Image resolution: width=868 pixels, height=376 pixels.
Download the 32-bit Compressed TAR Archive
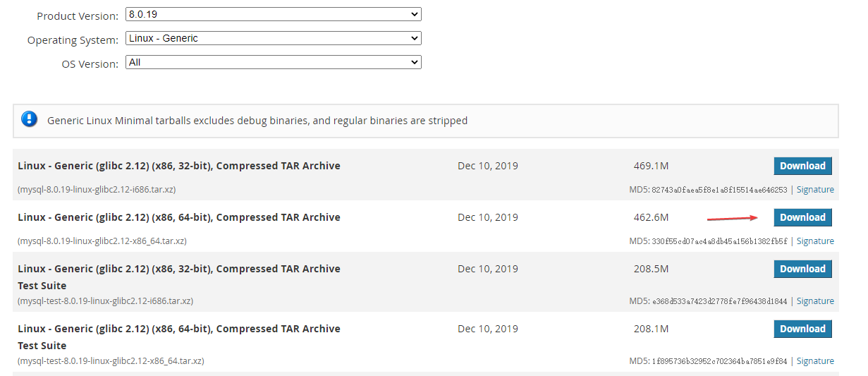[802, 166]
